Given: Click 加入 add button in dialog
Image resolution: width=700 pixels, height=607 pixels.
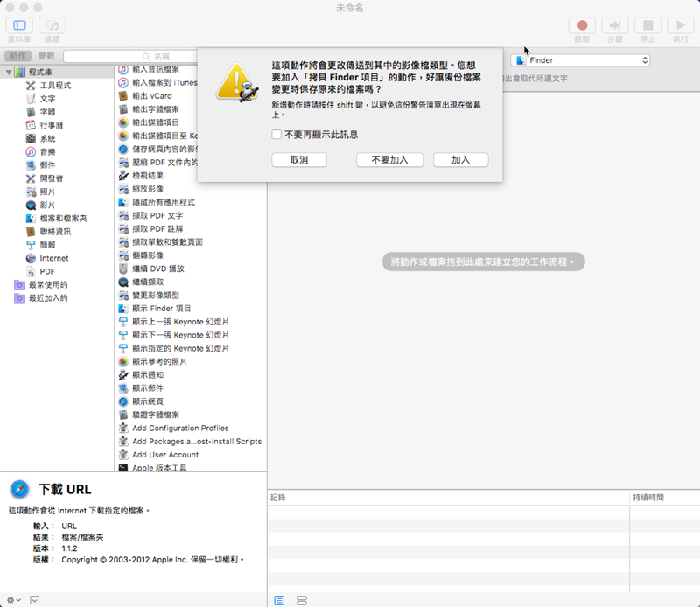Looking at the screenshot, I should click(461, 160).
